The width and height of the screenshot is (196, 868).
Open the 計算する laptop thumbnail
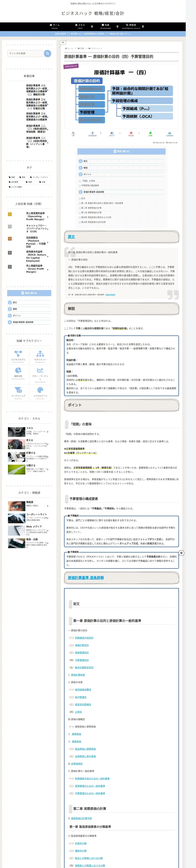tap(16, 457)
